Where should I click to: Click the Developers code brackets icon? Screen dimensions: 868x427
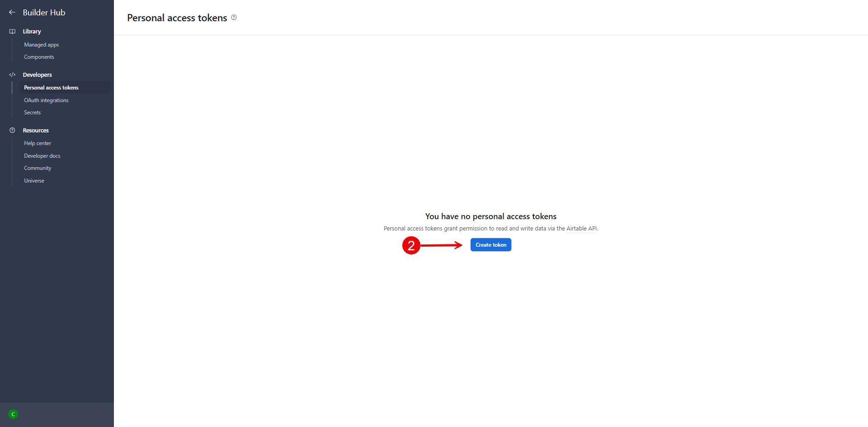pyautogui.click(x=12, y=75)
